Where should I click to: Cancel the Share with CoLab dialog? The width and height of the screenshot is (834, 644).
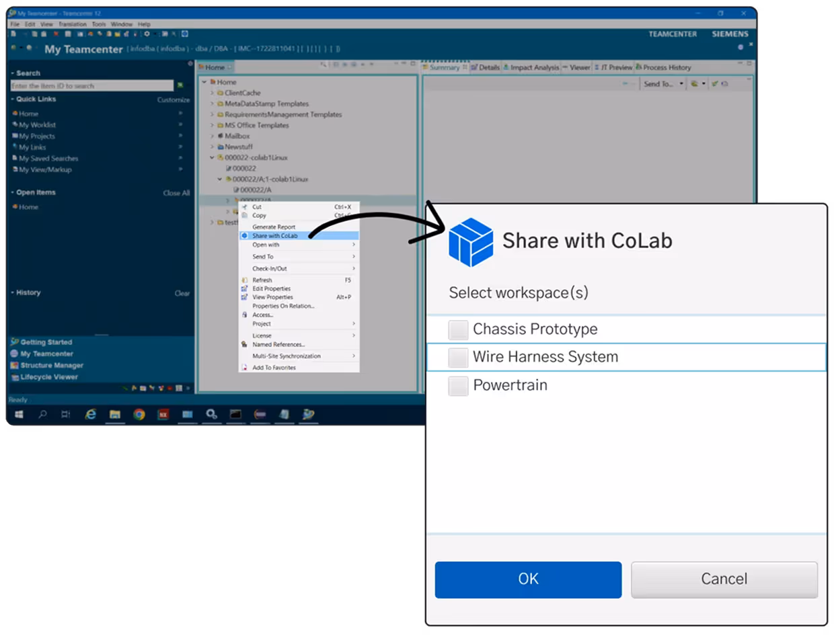(724, 579)
